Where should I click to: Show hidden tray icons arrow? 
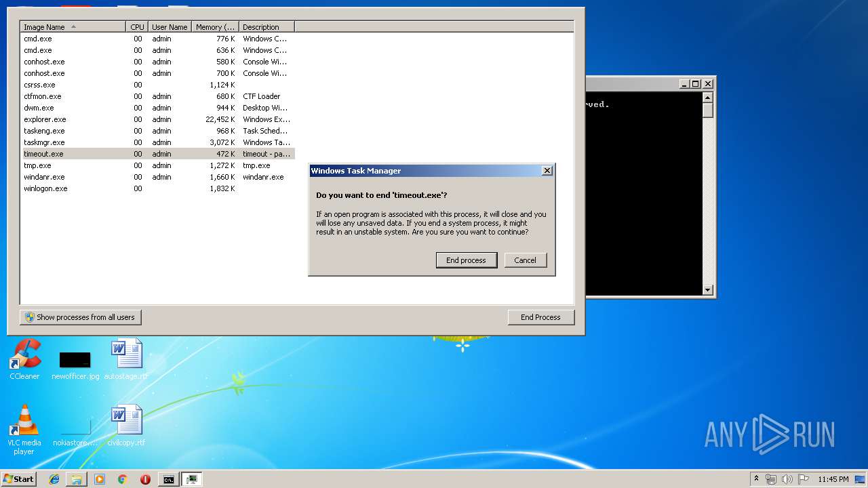click(x=756, y=479)
